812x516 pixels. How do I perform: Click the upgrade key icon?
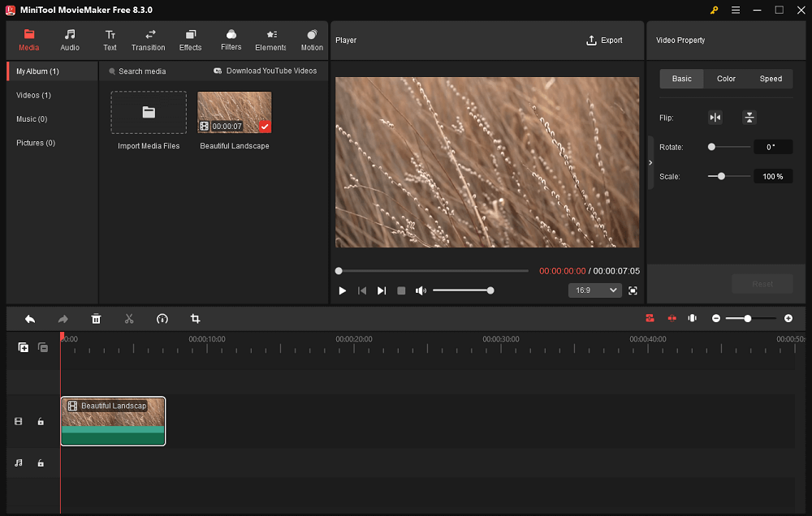[x=714, y=10]
